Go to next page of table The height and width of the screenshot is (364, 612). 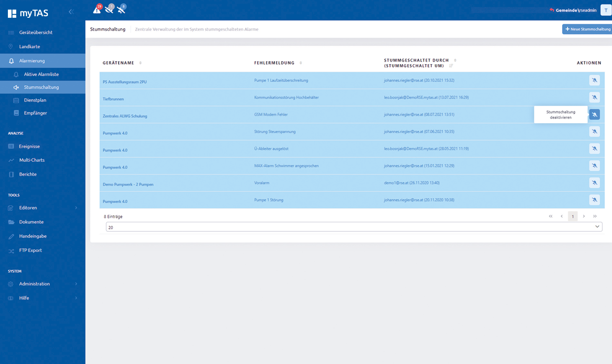[584, 216]
